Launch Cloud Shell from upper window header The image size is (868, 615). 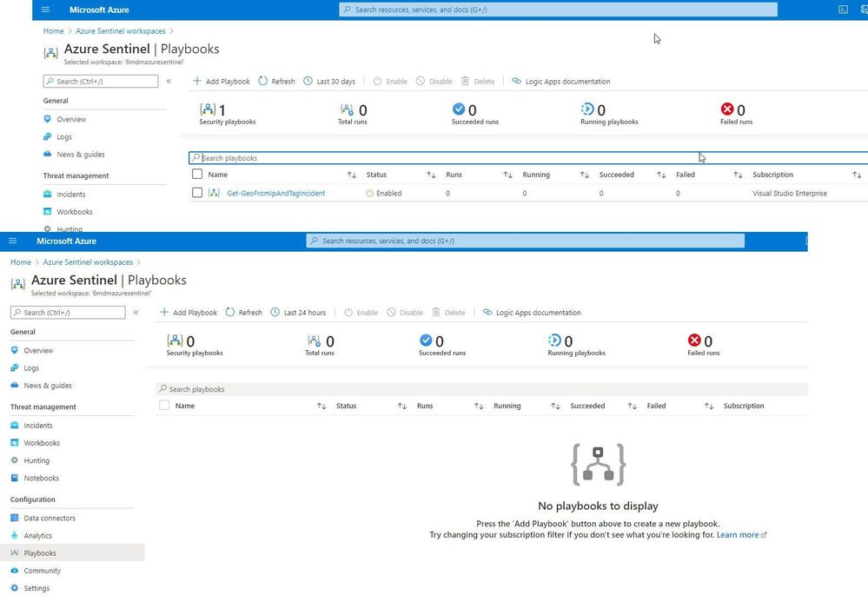point(843,10)
